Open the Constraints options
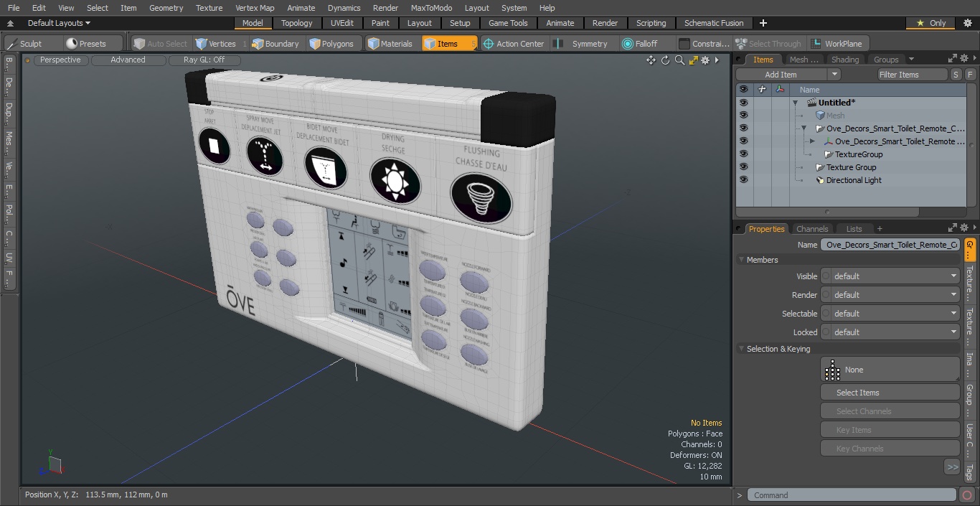This screenshot has height=506, width=980. tap(705, 44)
